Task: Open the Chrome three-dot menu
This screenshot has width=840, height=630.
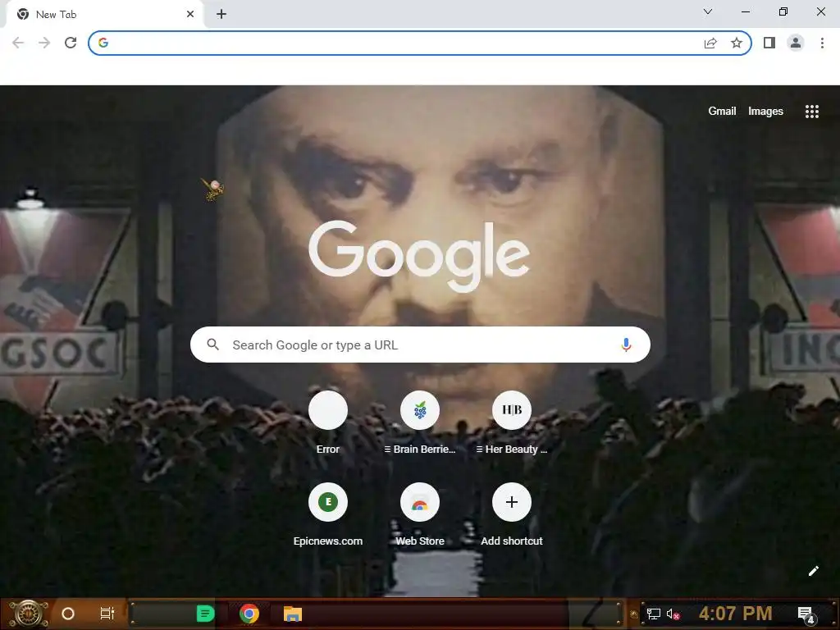Action: (822, 43)
